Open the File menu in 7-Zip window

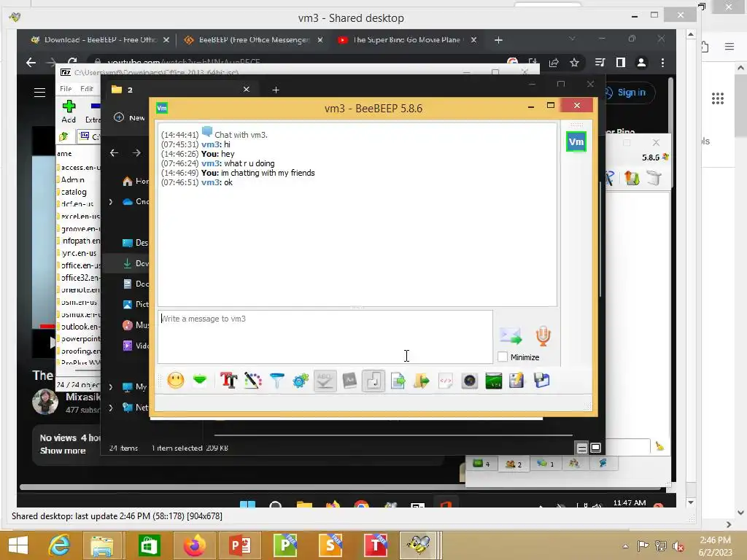point(66,88)
